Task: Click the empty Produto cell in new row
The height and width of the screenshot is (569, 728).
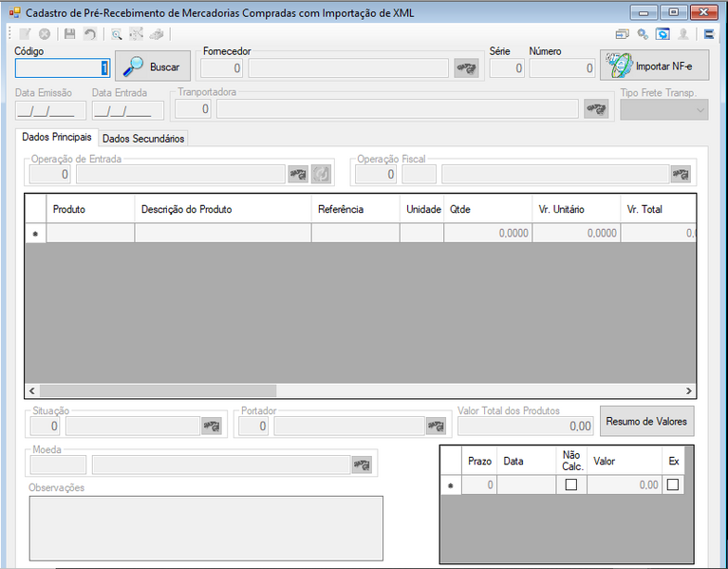Action: pyautogui.click(x=90, y=233)
